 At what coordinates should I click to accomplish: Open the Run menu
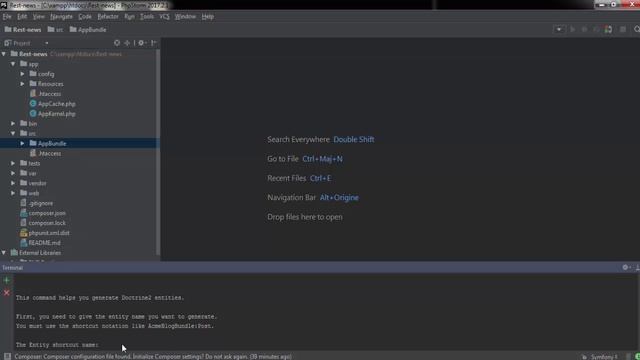click(129, 17)
